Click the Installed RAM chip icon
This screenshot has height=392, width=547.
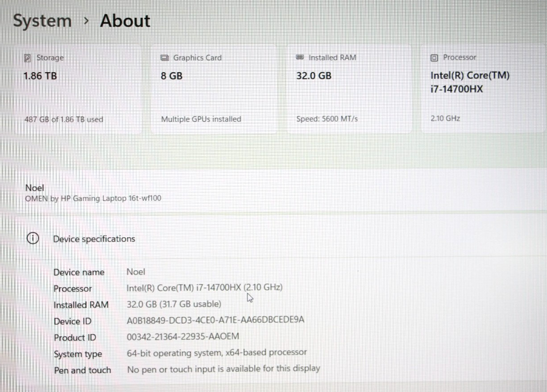coord(300,58)
